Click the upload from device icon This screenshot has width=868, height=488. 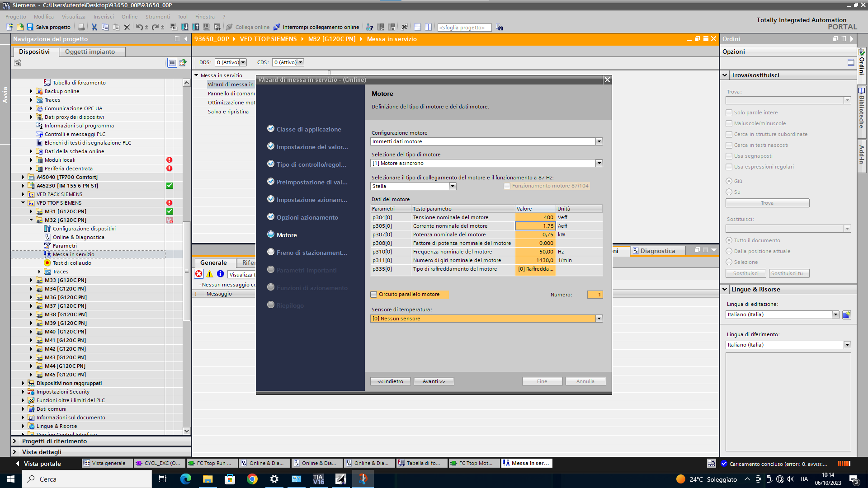(196, 27)
